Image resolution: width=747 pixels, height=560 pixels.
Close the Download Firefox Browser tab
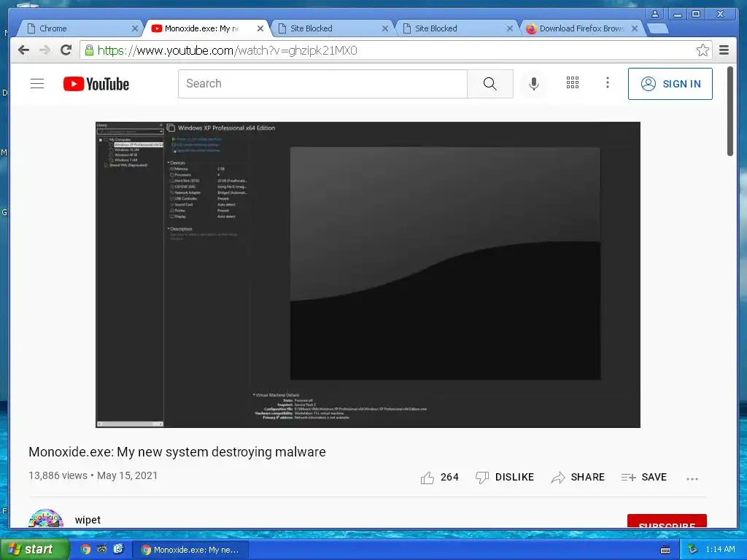pyautogui.click(x=635, y=28)
